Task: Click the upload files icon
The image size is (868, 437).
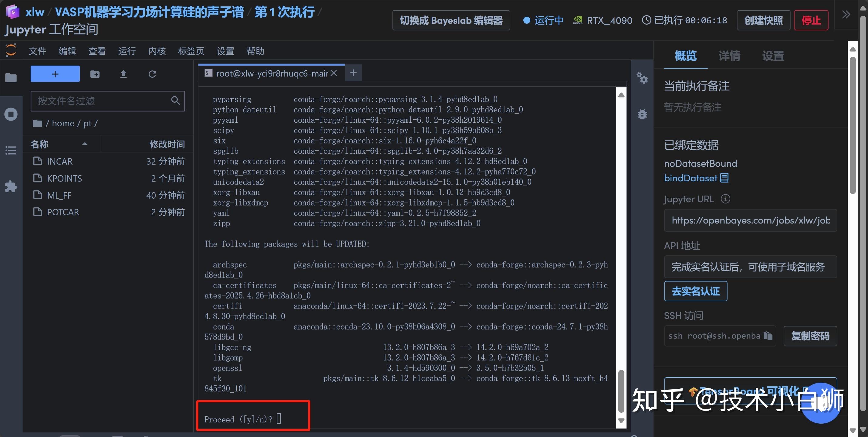Action: point(123,74)
